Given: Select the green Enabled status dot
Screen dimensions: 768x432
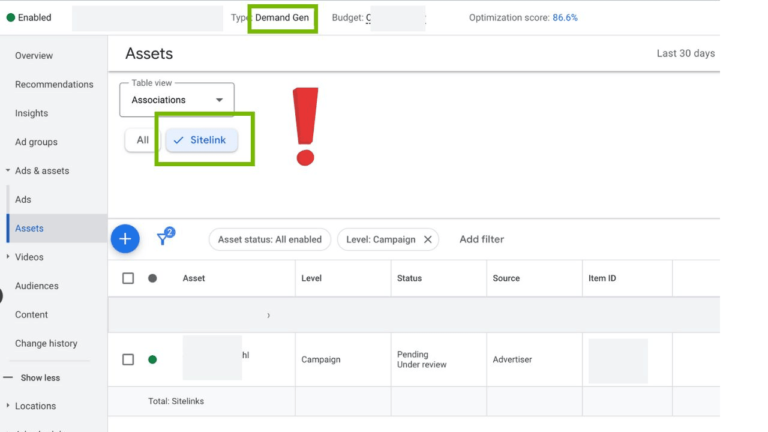Looking at the screenshot, I should 11,18.
